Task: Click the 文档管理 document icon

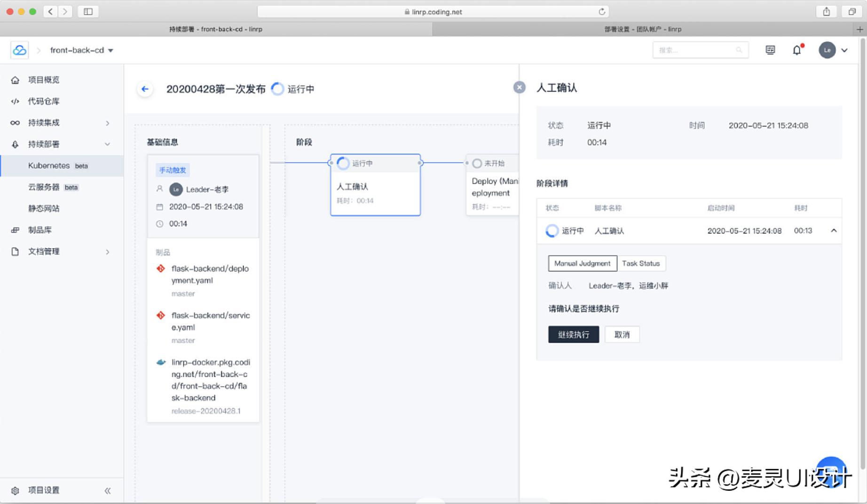Action: click(15, 251)
